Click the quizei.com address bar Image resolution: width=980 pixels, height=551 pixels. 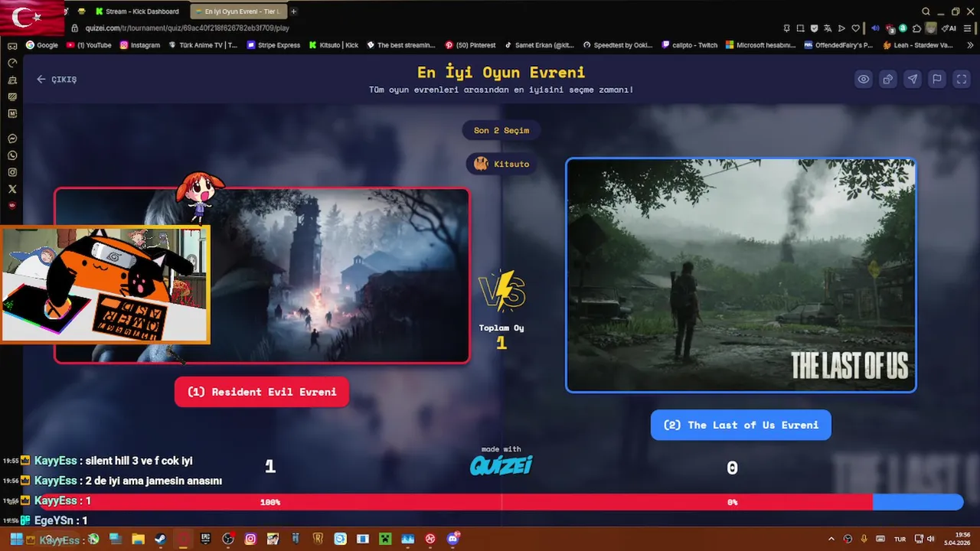pos(188,28)
